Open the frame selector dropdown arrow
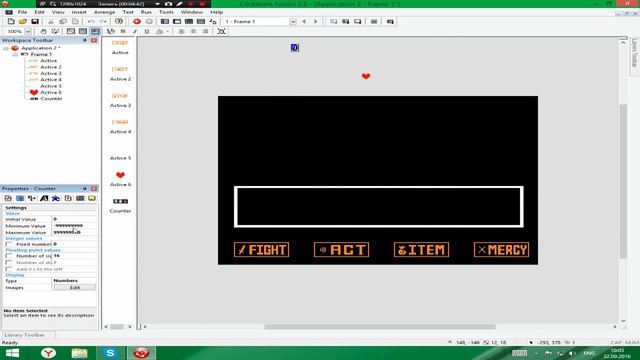Screen dimensions: 640x360 293,22
